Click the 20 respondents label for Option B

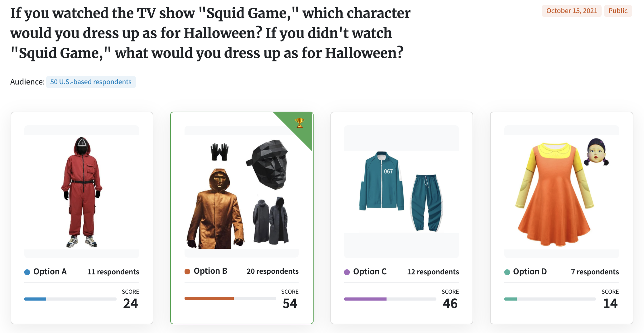click(272, 271)
